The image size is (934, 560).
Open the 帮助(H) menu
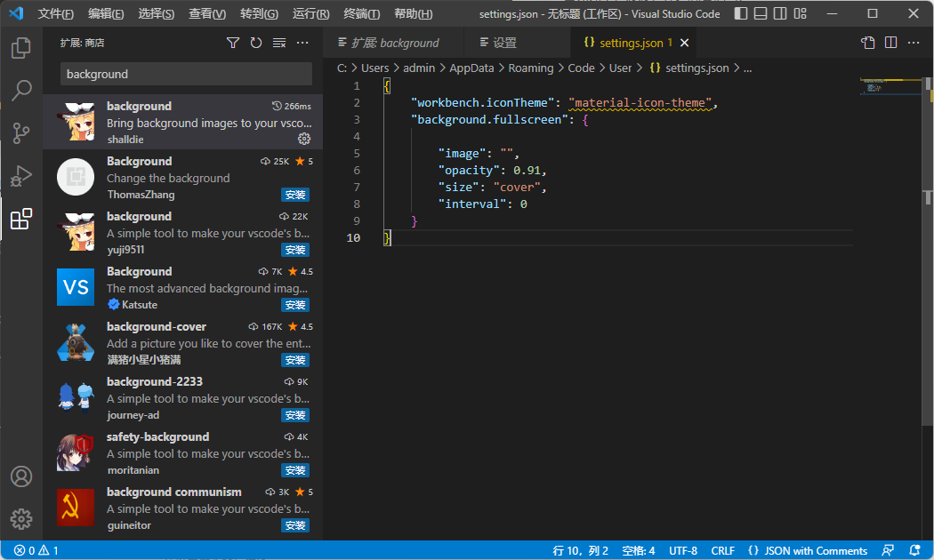click(x=414, y=13)
